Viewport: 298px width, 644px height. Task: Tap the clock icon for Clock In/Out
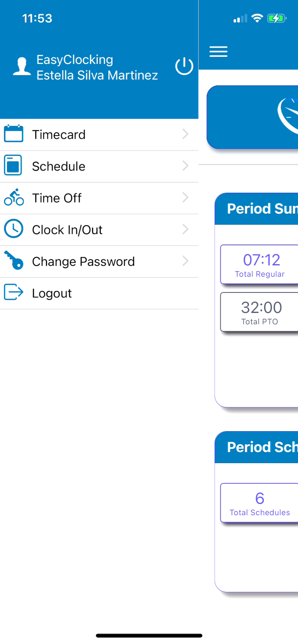[x=13, y=229]
